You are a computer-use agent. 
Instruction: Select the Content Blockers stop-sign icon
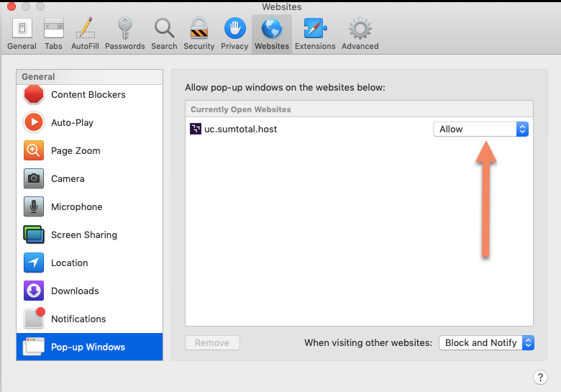click(x=34, y=94)
